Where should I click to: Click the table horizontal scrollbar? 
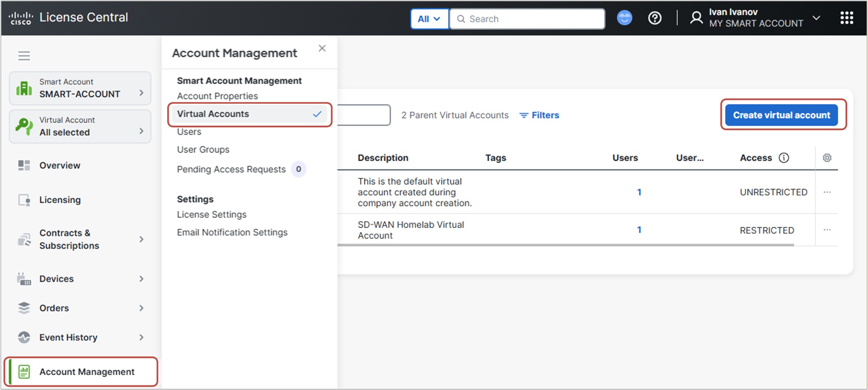(x=565, y=245)
